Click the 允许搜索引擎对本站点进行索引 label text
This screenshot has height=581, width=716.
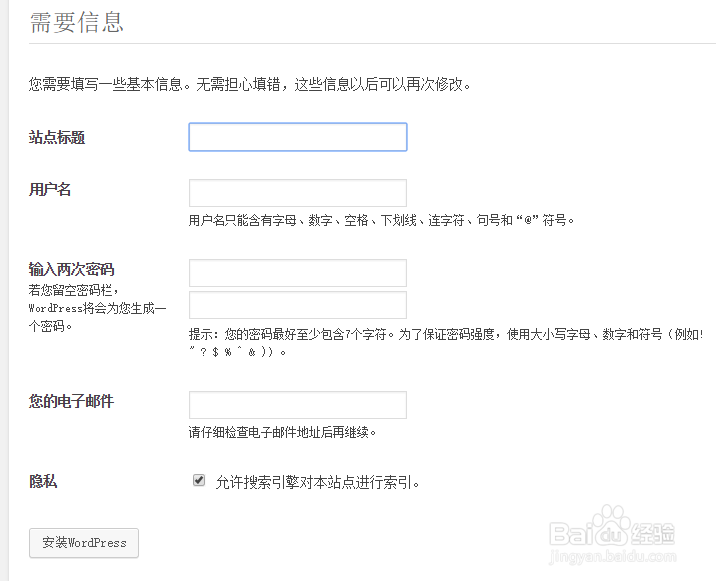coord(317,482)
